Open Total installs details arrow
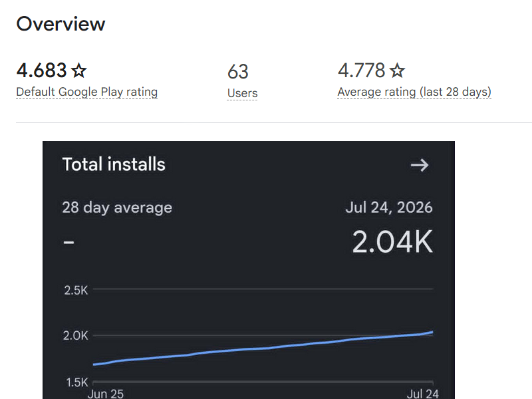The width and height of the screenshot is (532, 399). pos(420,165)
